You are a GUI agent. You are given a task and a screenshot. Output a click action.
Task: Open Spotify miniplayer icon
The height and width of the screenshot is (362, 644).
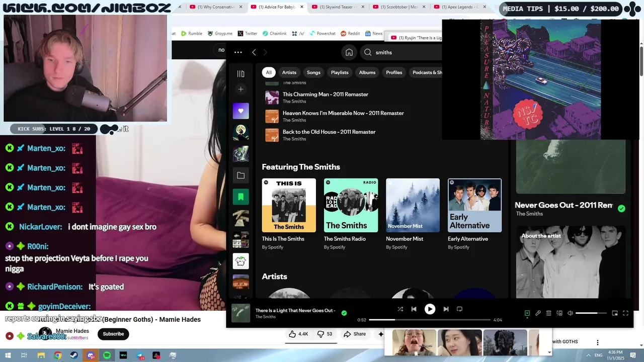click(x=614, y=313)
